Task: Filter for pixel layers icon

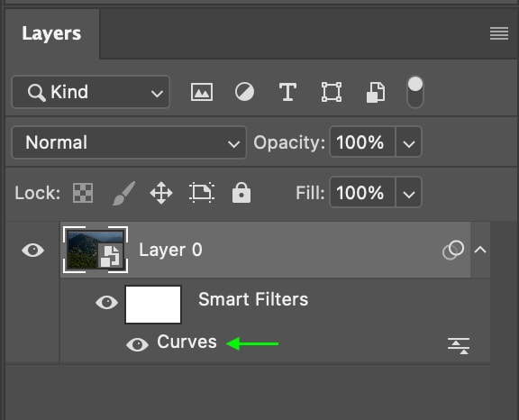Action: tap(202, 92)
